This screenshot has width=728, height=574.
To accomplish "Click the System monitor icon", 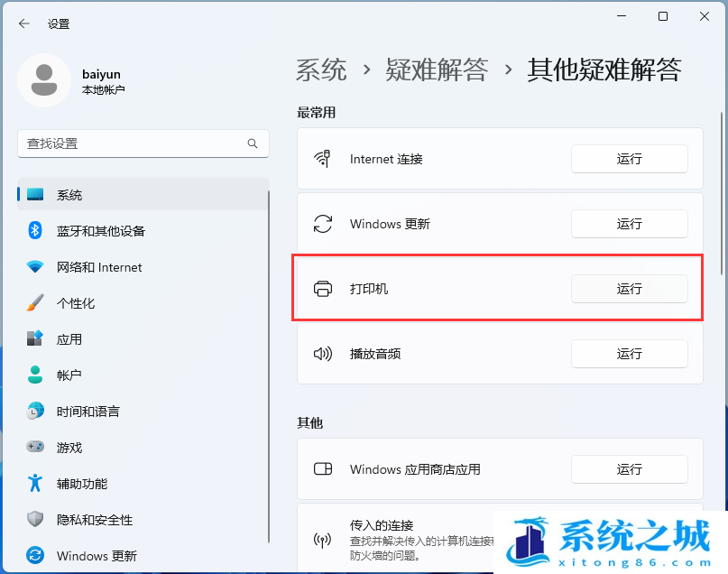I will pos(35,194).
